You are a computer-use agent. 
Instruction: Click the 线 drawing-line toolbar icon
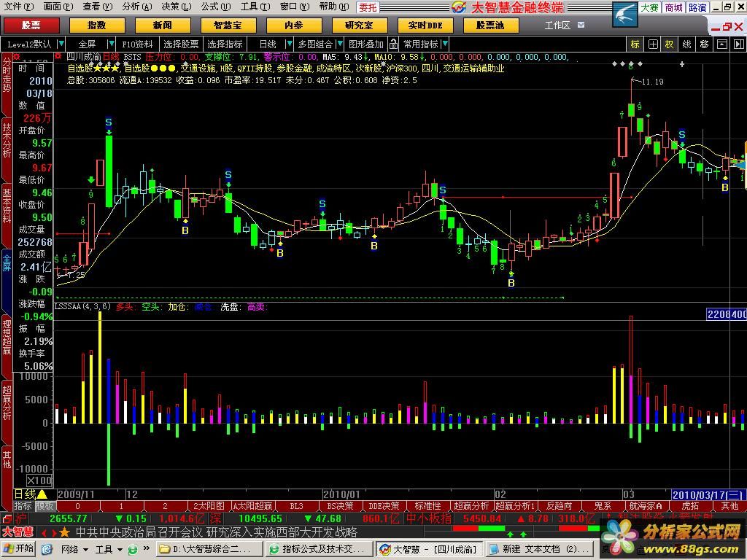tap(686, 44)
